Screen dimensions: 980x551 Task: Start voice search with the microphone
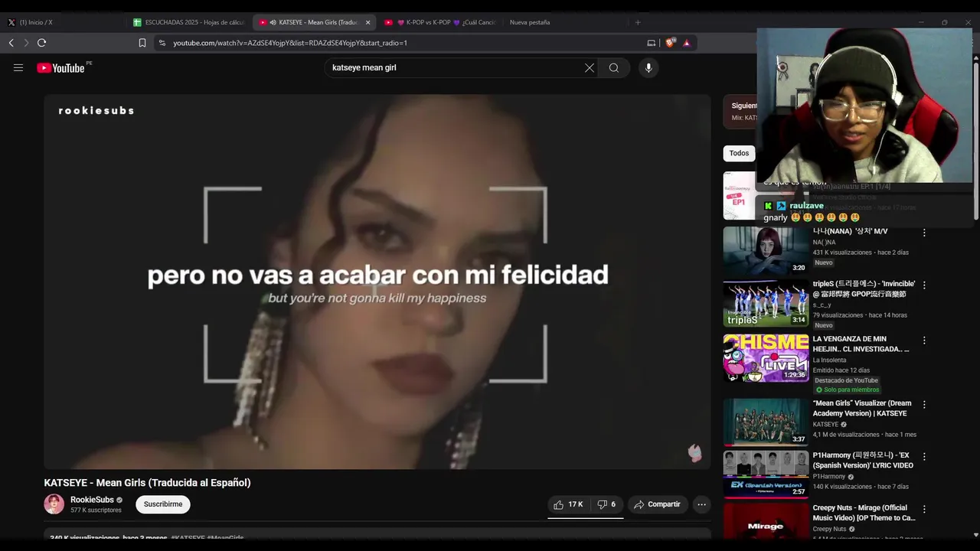[x=648, y=68]
